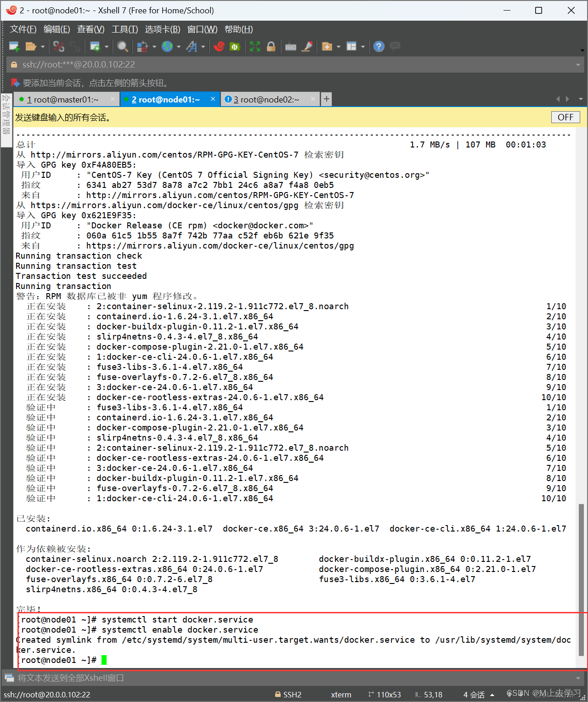Expand the Properties icon dropdown arrow
The width and height of the screenshot is (588, 702).
pos(107,47)
